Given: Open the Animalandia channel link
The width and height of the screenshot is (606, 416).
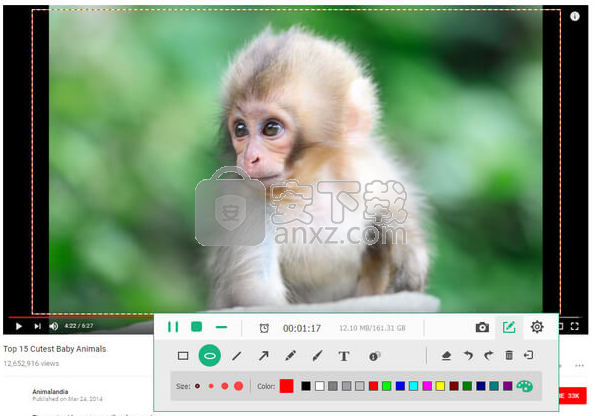Looking at the screenshot, I should [50, 392].
